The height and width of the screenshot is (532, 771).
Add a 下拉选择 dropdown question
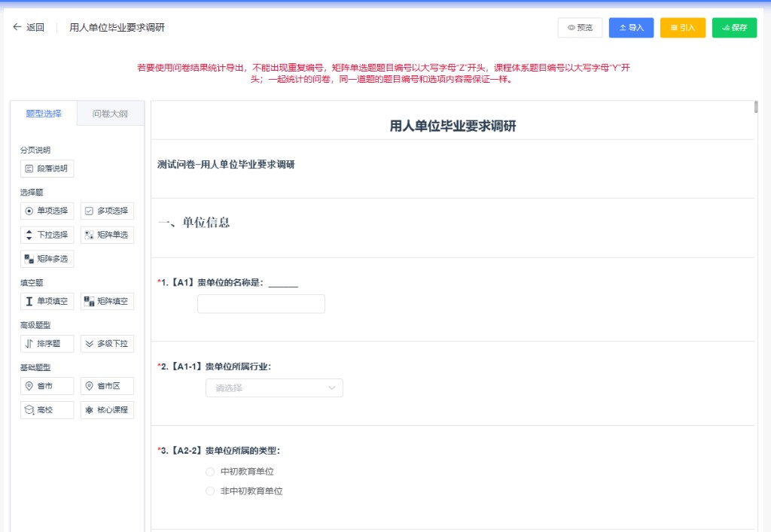point(47,235)
